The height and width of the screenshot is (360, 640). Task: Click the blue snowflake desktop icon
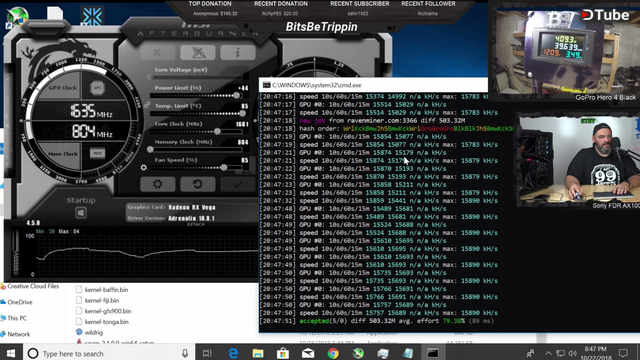92,16
